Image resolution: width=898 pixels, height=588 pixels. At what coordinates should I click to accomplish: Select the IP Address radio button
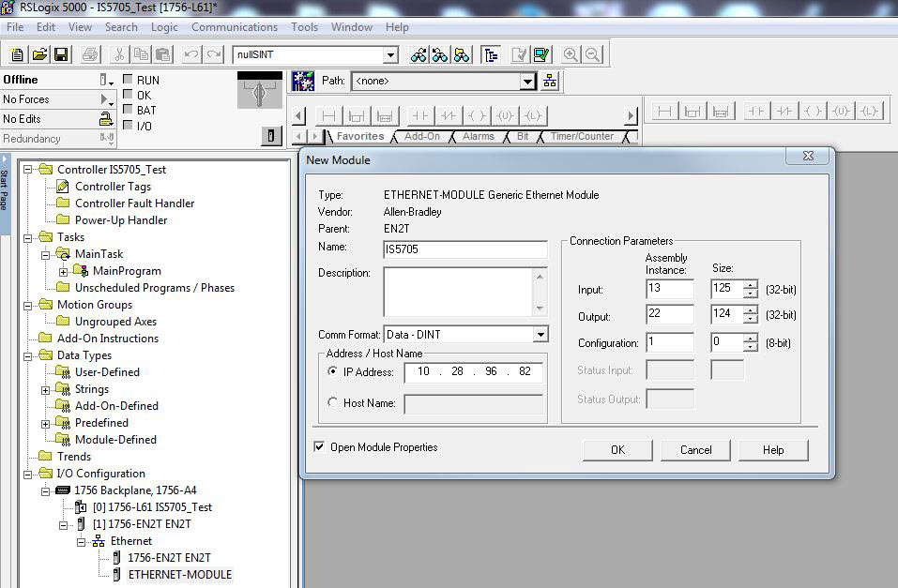[332, 371]
